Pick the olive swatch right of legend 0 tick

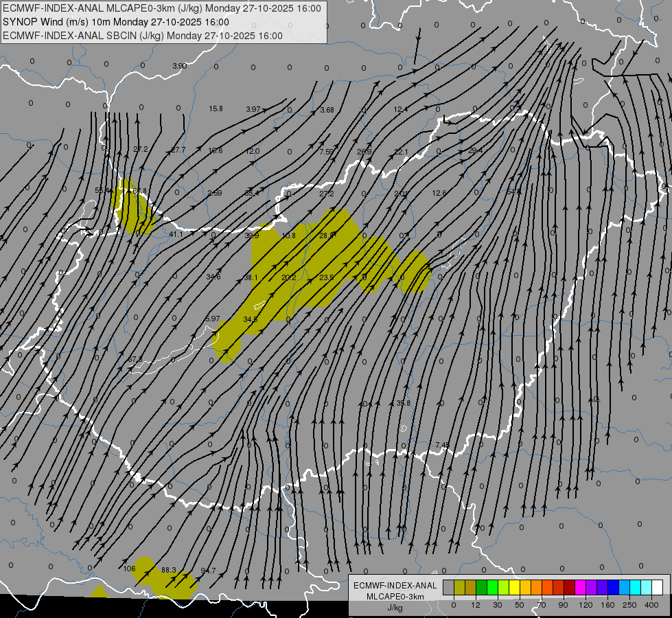point(459,588)
